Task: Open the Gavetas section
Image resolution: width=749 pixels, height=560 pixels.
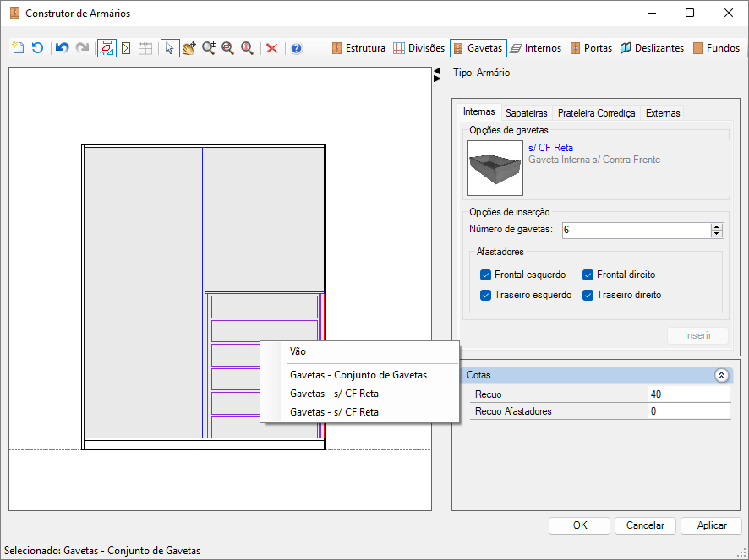Action: (x=478, y=48)
